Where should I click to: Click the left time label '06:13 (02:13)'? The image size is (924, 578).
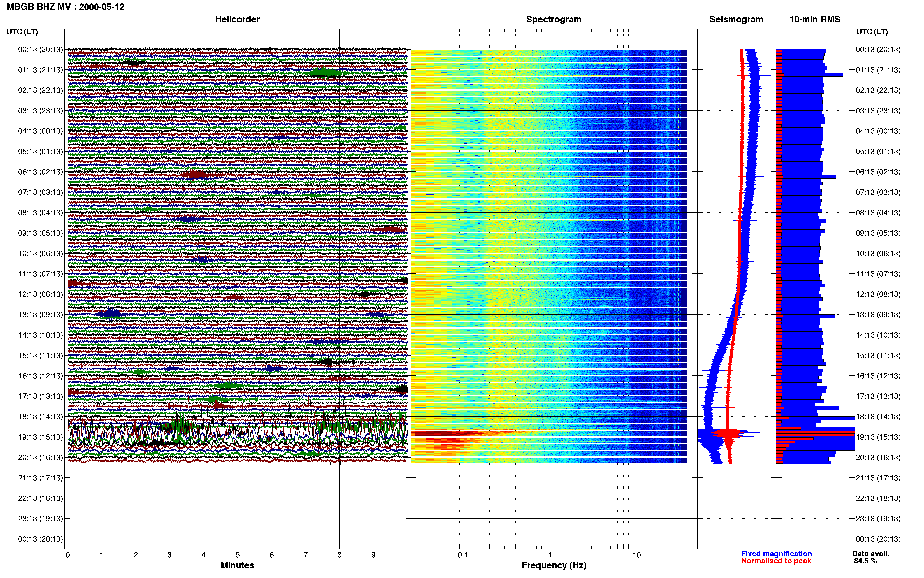point(41,172)
